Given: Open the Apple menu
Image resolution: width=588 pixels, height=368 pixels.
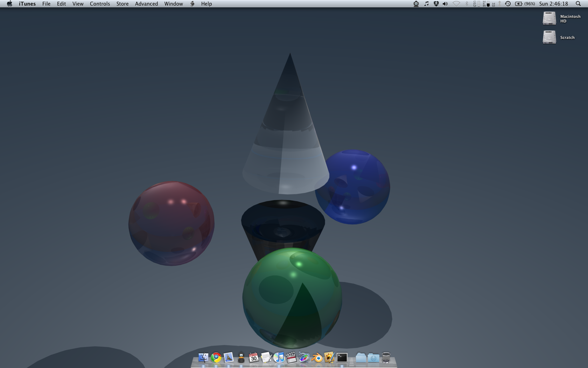Looking at the screenshot, I should tap(9, 4).
